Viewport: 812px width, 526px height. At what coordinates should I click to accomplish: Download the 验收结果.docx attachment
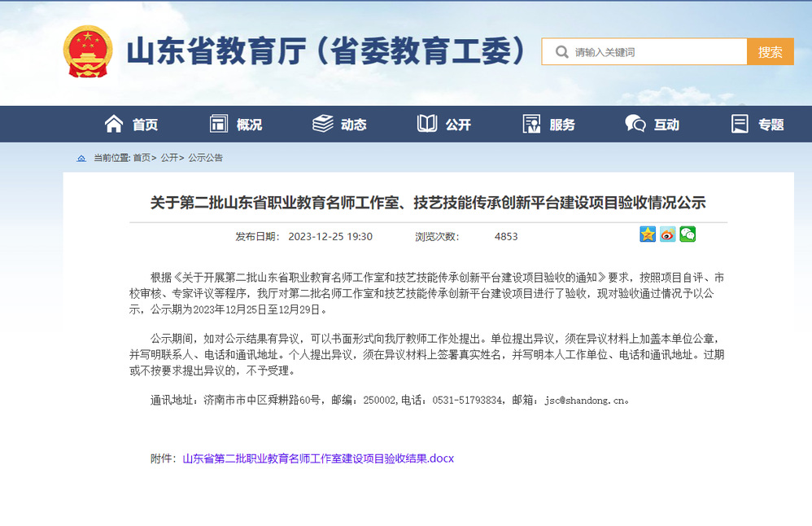click(318, 458)
